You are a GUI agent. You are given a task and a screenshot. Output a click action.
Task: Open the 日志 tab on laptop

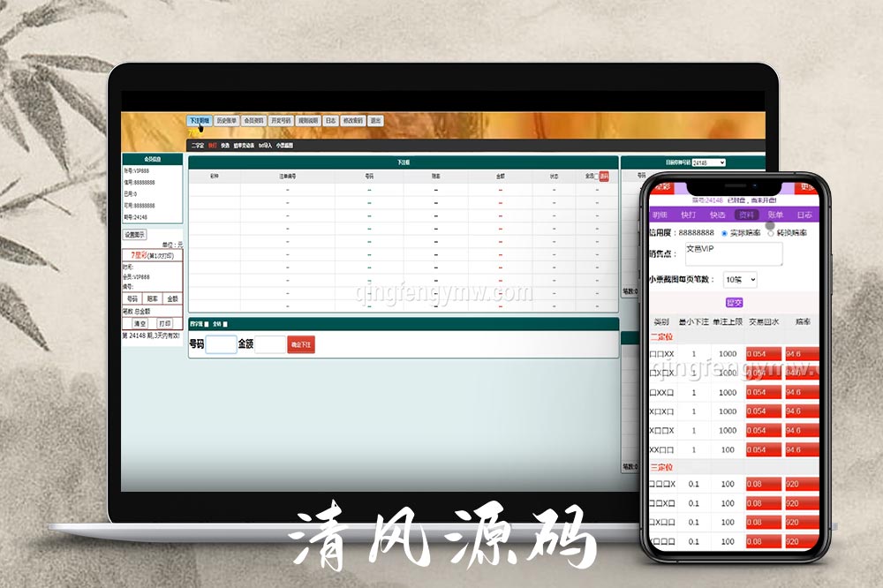[330, 121]
